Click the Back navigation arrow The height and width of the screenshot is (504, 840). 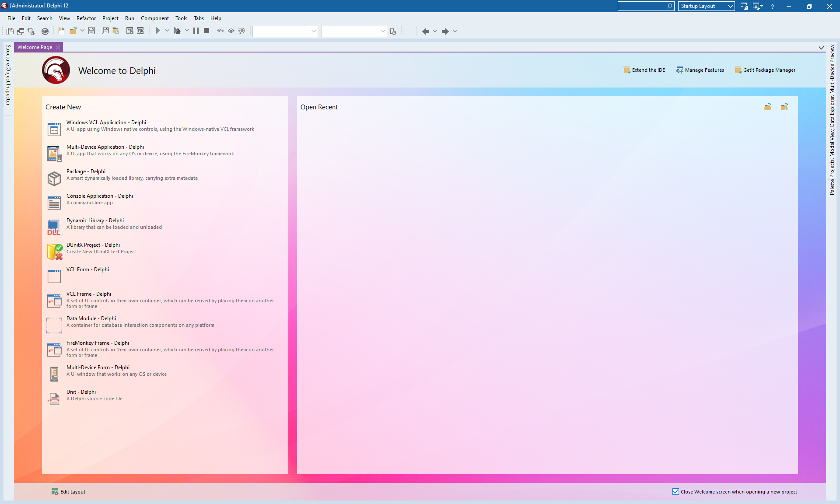(425, 31)
